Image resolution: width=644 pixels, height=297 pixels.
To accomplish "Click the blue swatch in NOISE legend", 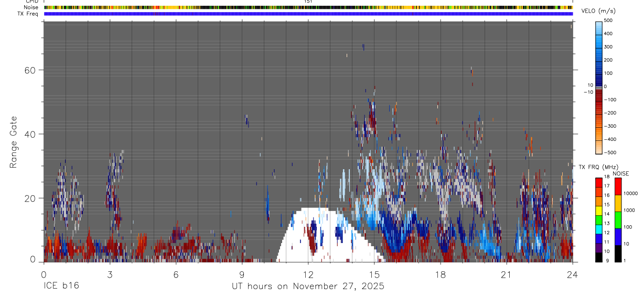I will 618,237.
